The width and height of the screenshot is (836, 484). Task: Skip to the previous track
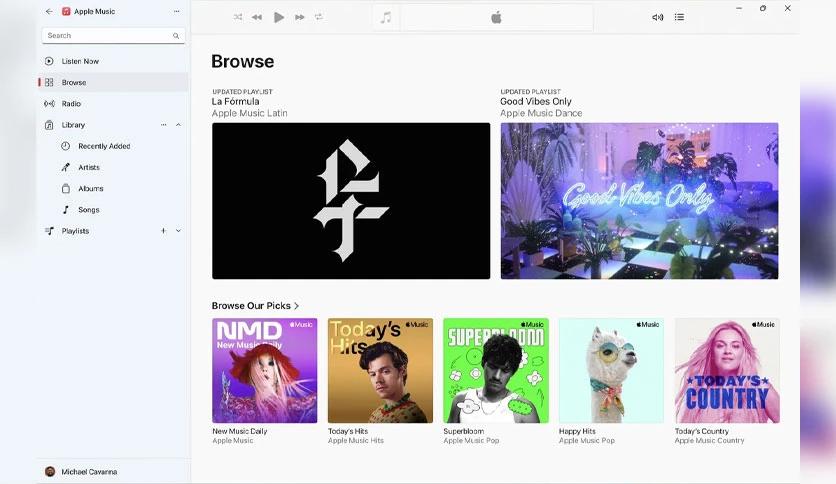click(x=257, y=17)
